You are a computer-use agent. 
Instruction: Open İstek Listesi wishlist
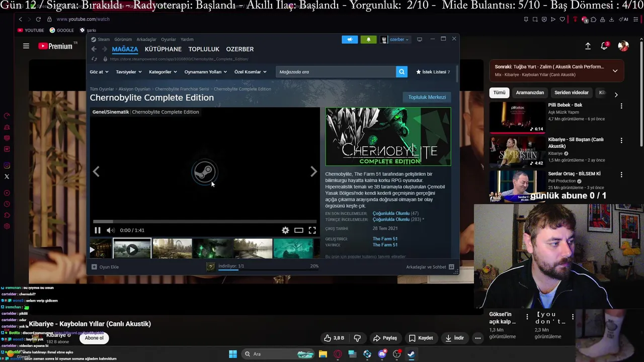tap(433, 72)
